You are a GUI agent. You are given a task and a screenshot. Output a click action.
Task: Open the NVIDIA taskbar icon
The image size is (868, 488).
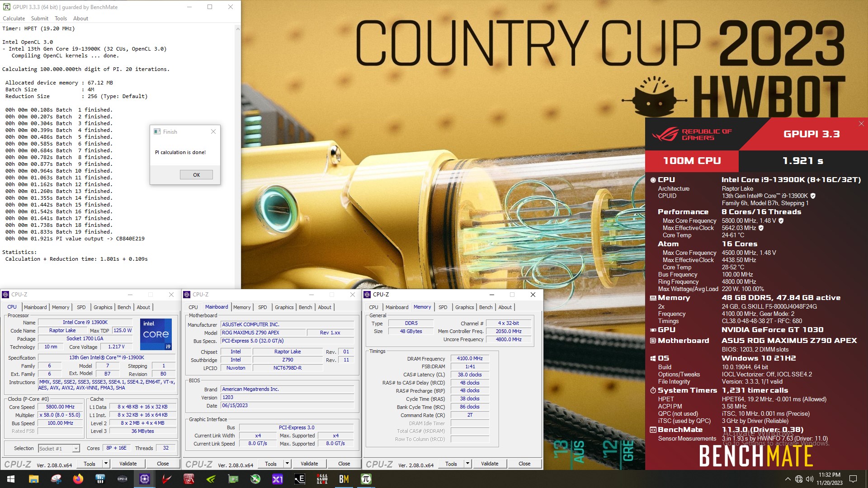(211, 479)
